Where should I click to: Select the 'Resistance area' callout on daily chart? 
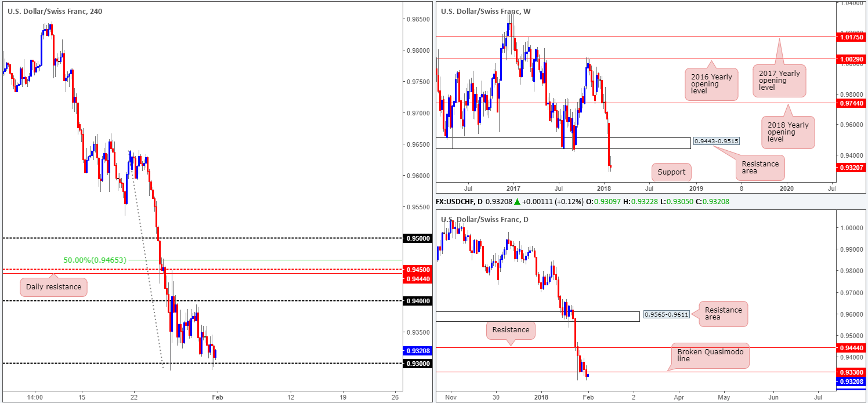click(x=724, y=314)
